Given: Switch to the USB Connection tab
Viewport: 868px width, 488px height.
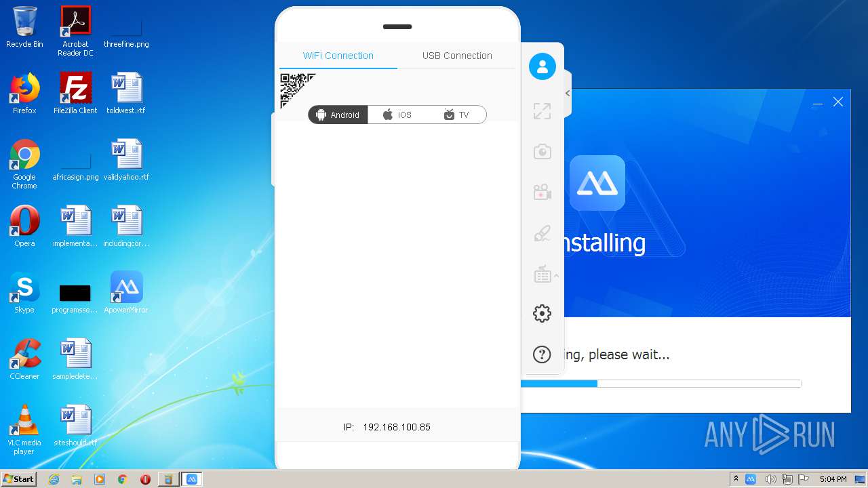Looking at the screenshot, I should point(457,56).
